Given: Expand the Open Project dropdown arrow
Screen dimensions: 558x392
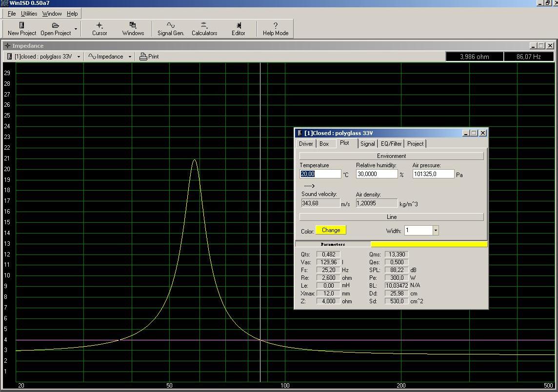Looking at the screenshot, I should coord(76,29).
